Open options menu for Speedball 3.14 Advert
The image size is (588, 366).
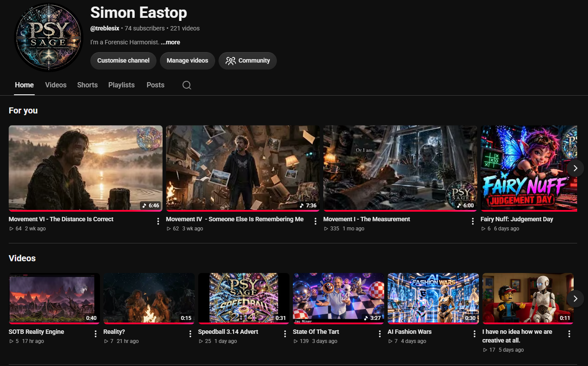click(x=285, y=334)
